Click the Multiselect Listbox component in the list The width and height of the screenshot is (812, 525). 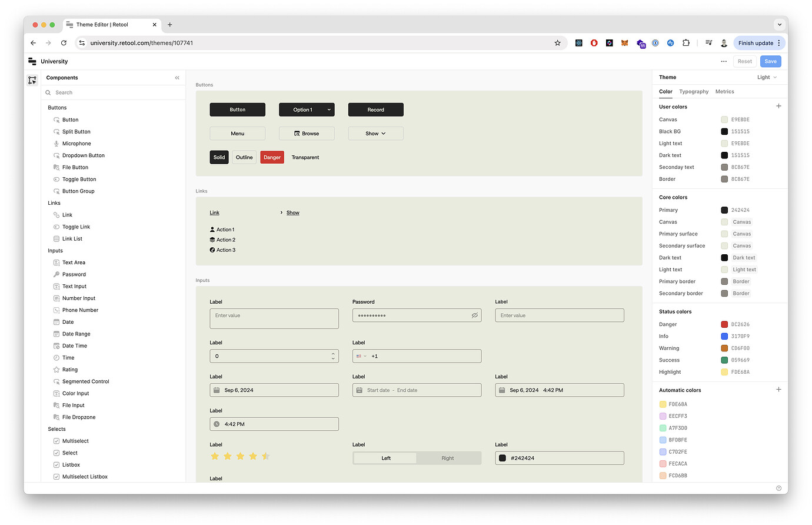pyautogui.click(x=85, y=477)
